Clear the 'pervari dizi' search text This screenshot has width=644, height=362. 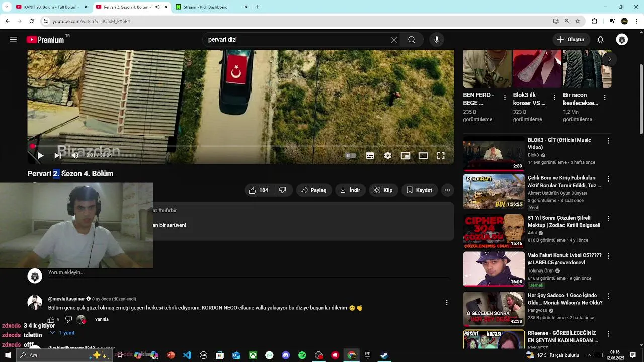(x=394, y=40)
